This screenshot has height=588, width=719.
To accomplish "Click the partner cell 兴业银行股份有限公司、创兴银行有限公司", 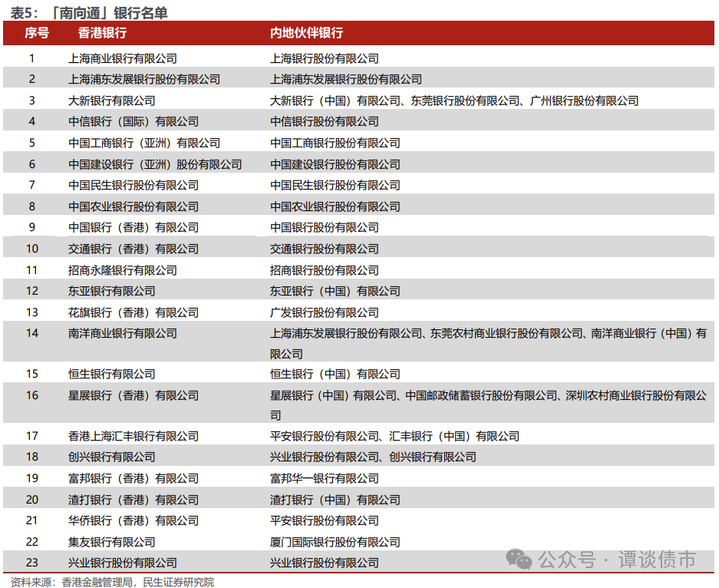I will coord(373,457).
